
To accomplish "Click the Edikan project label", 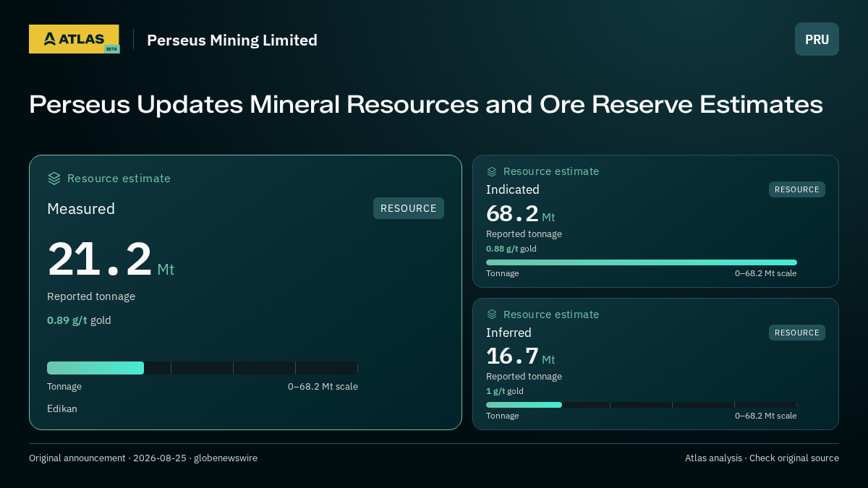I will click(62, 408).
